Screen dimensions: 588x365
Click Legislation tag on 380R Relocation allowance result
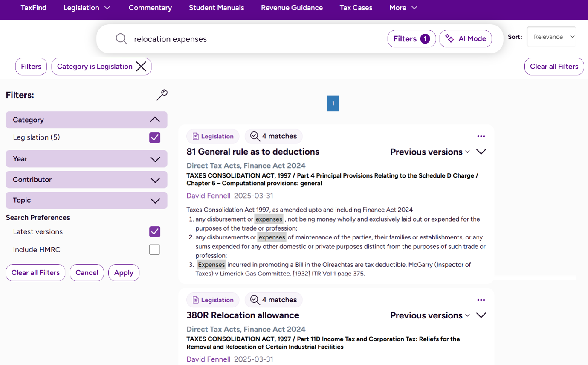pos(213,300)
